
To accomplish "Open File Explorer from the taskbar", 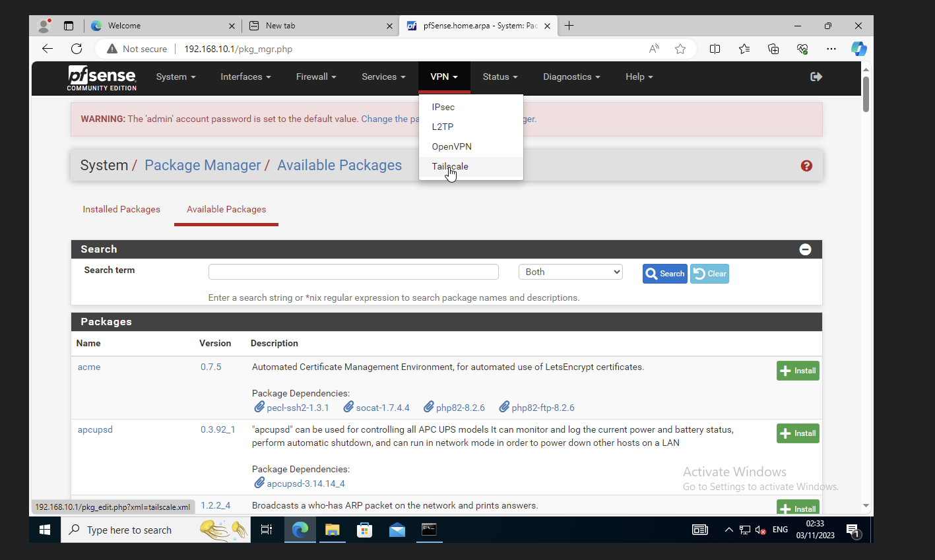I will pyautogui.click(x=332, y=530).
